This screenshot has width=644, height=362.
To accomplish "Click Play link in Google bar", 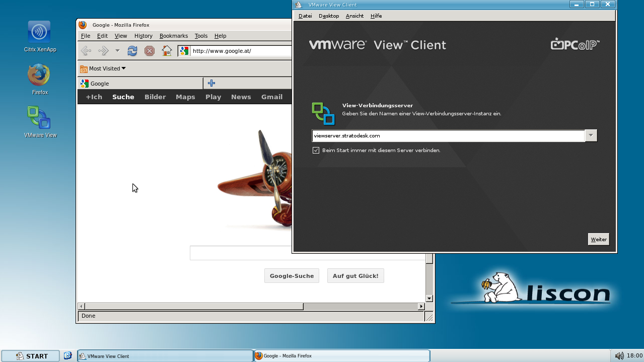I will (213, 97).
